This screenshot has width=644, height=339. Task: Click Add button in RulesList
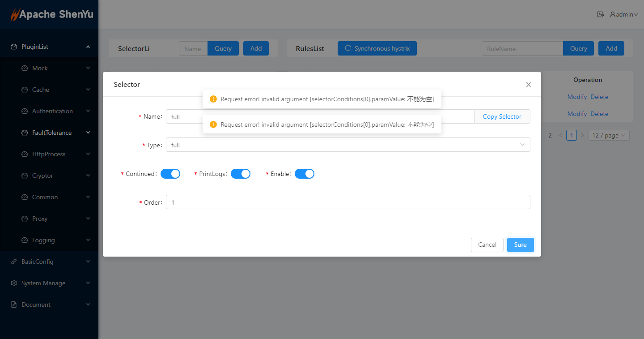[x=611, y=48]
